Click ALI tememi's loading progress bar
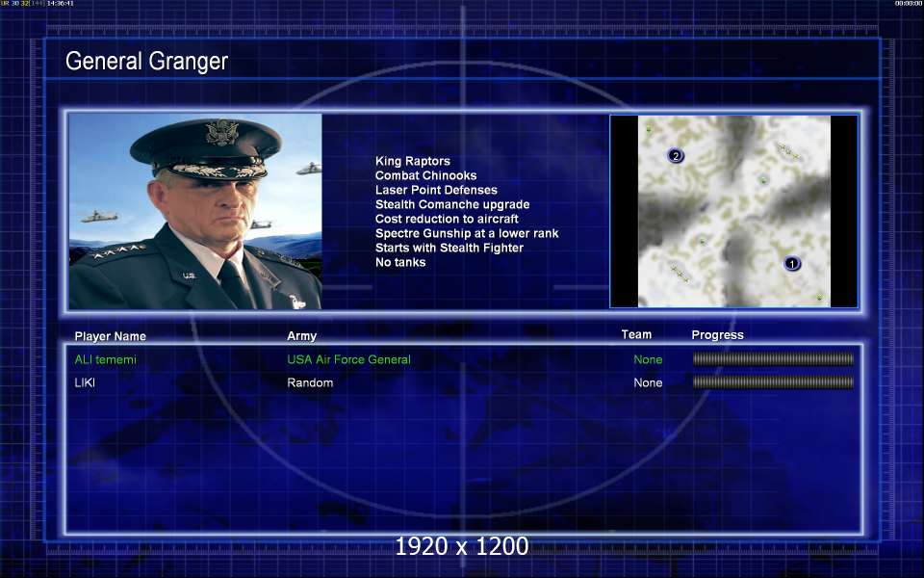Screen dimensions: 924x578 click(773, 359)
